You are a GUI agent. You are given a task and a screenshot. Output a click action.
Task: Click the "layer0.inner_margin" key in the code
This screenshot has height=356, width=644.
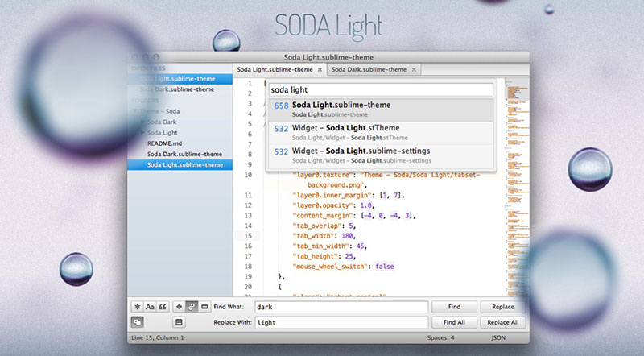pos(332,195)
